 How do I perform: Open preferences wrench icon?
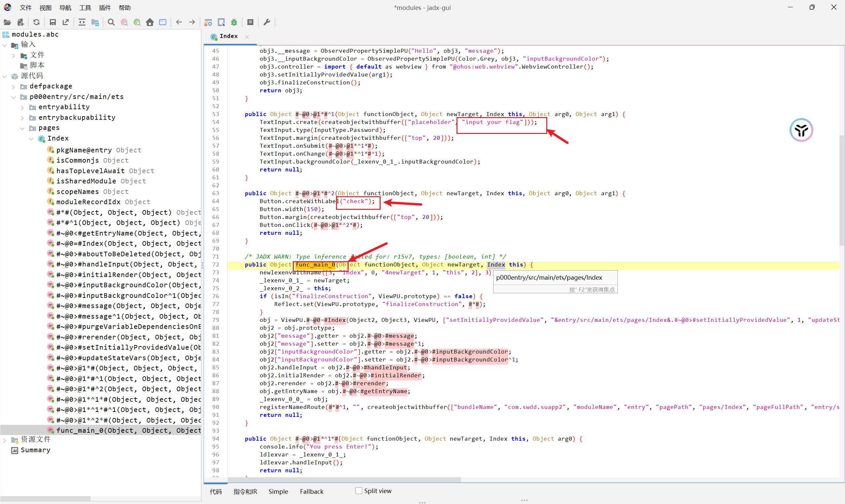point(267,22)
